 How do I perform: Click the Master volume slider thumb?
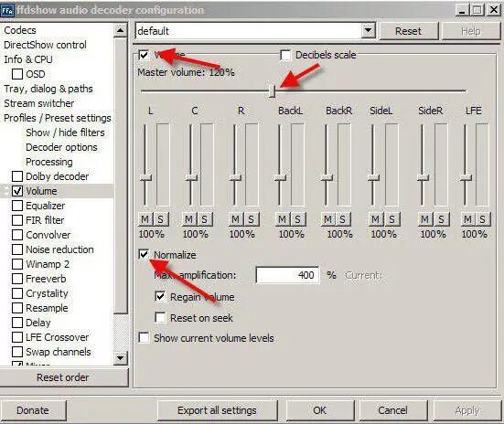point(272,90)
